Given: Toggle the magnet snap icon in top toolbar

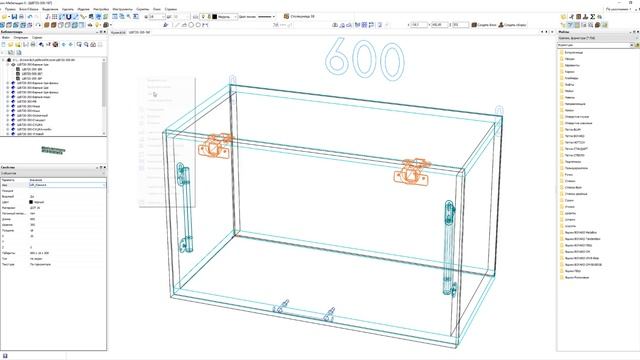Looking at the screenshot, I should click(69, 17).
